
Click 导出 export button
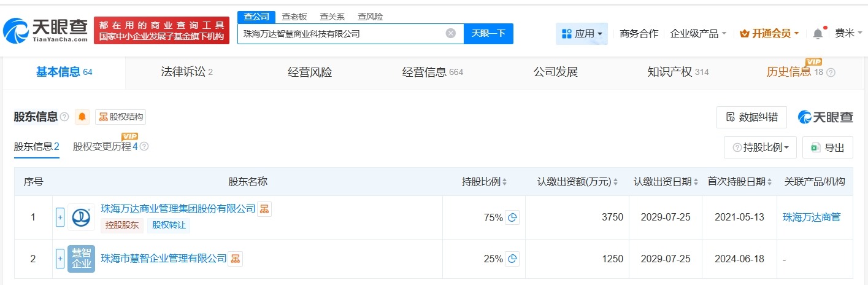(x=828, y=147)
